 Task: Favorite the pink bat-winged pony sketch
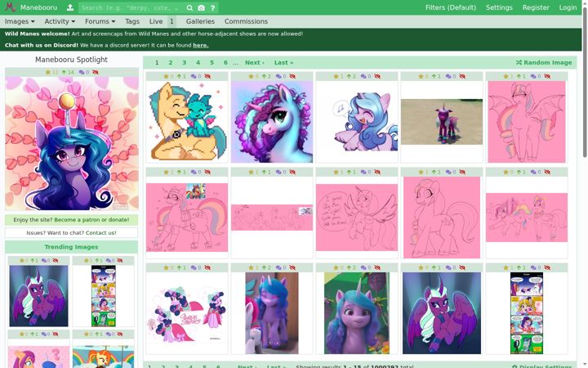click(506, 76)
